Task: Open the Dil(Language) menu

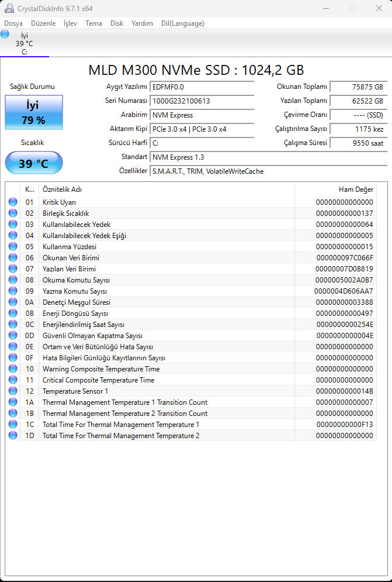Action: (183, 23)
